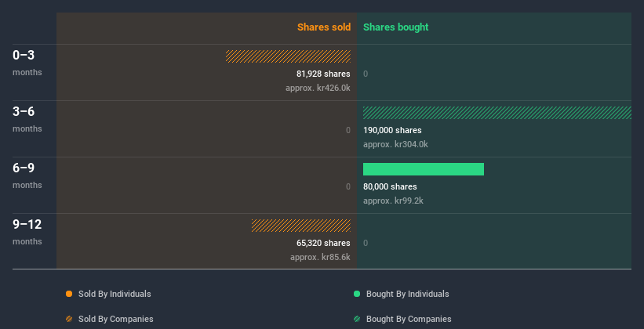Click the 9–12 months row label
The height and width of the screenshot is (329, 644).
tap(27, 232)
